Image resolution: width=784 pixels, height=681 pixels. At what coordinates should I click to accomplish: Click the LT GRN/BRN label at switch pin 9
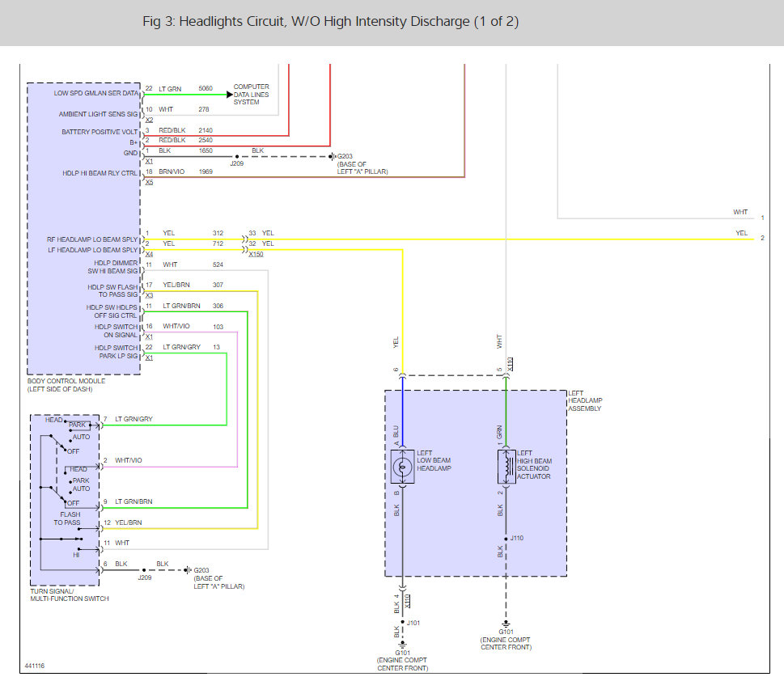(x=133, y=501)
